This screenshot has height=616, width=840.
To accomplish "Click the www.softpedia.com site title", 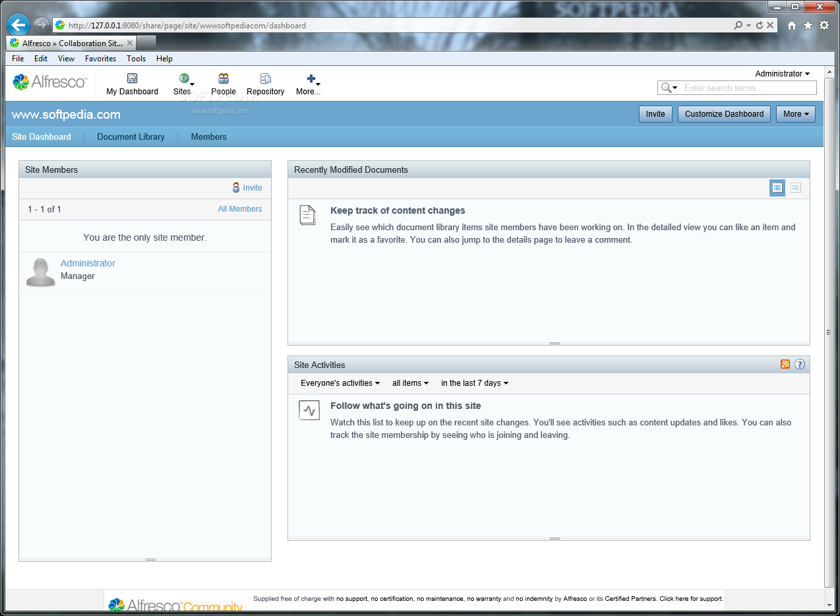I will pos(66,115).
